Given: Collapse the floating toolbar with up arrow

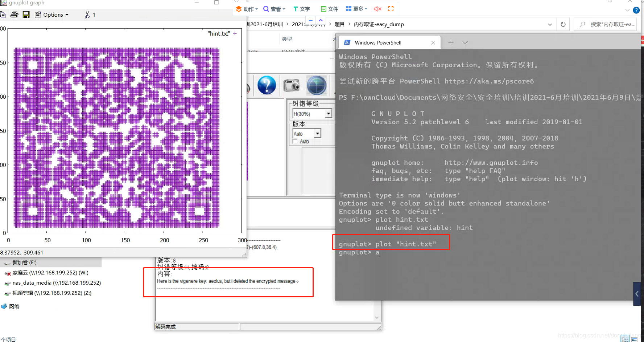Looking at the screenshot, I should [x=321, y=20].
